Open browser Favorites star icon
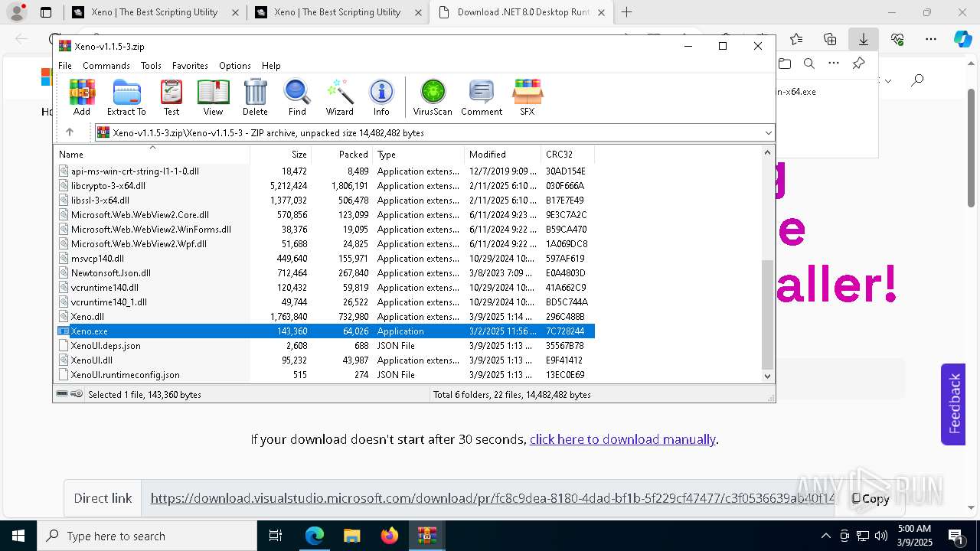 pyautogui.click(x=796, y=39)
